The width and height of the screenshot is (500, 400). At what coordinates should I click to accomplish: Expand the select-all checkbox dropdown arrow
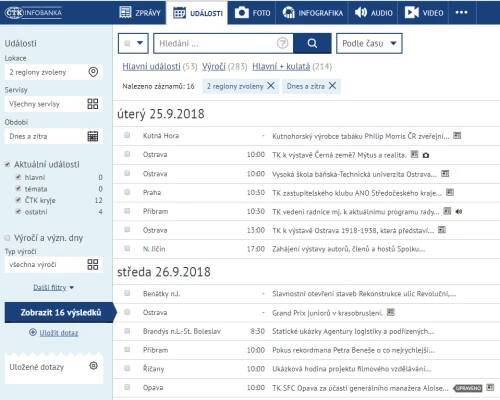(x=140, y=43)
